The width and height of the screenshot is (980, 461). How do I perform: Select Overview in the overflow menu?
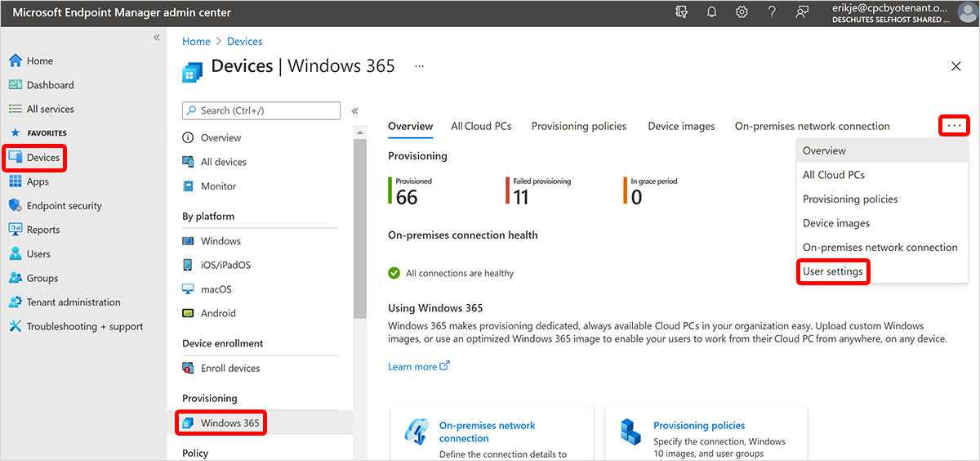[x=882, y=150]
